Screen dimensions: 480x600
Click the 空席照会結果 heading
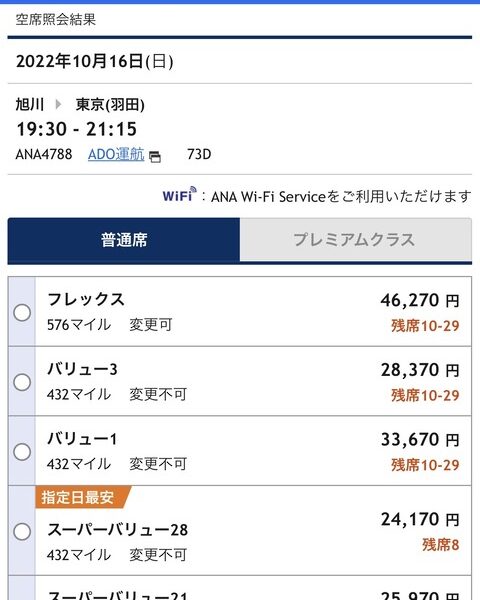pos(56,20)
